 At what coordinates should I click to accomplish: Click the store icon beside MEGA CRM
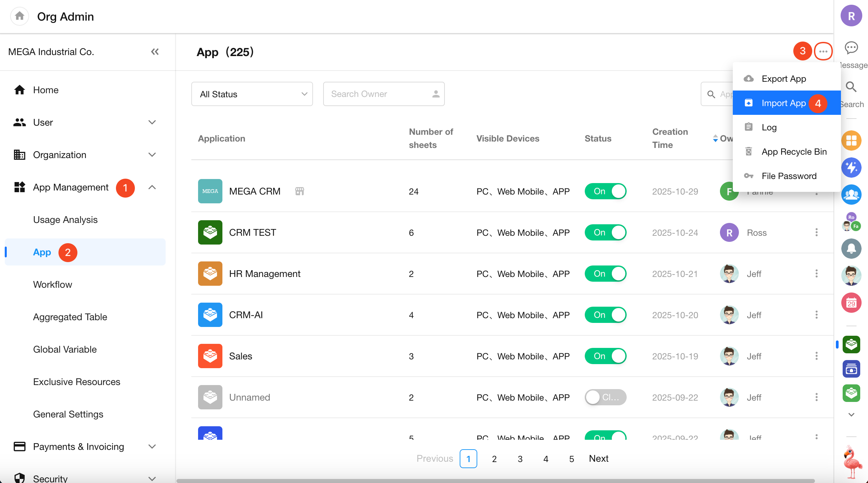click(x=299, y=191)
